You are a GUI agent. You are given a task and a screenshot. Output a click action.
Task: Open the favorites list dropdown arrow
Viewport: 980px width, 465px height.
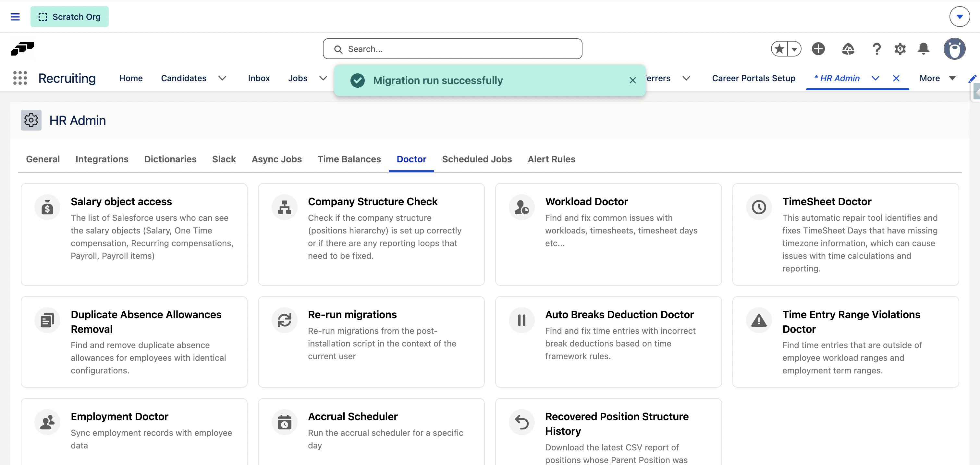pos(794,49)
